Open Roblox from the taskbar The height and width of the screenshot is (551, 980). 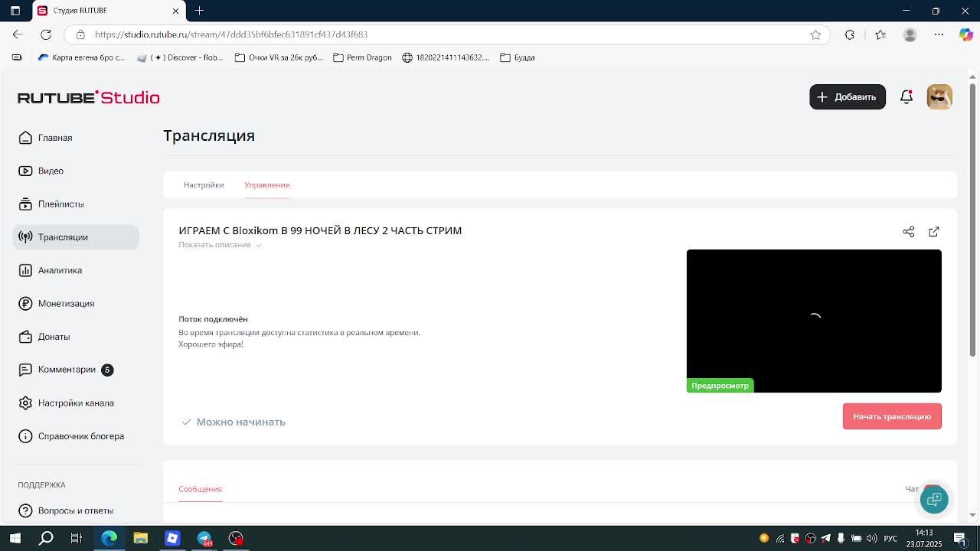point(172,538)
